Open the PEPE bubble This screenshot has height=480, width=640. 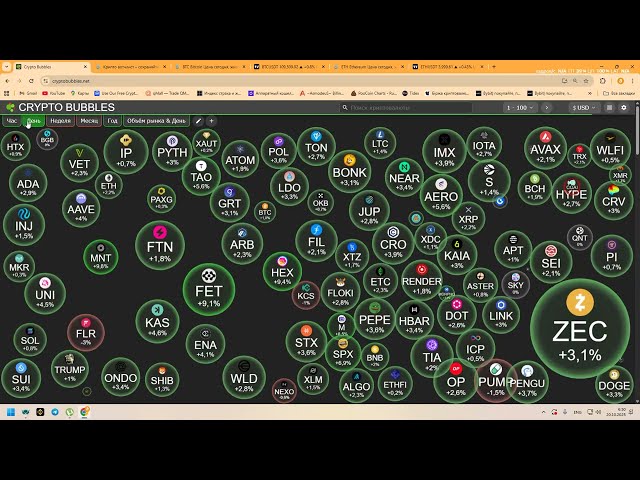(x=375, y=319)
